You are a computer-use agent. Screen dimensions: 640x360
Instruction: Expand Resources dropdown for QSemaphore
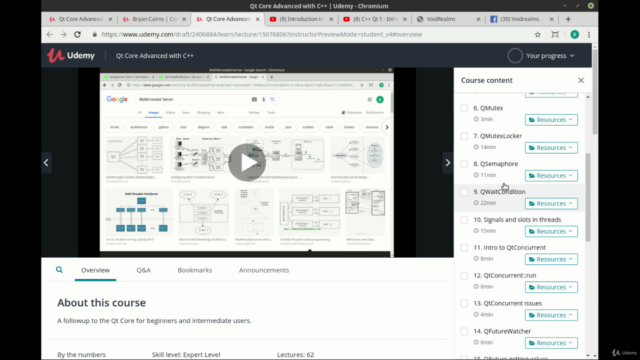coord(551,176)
